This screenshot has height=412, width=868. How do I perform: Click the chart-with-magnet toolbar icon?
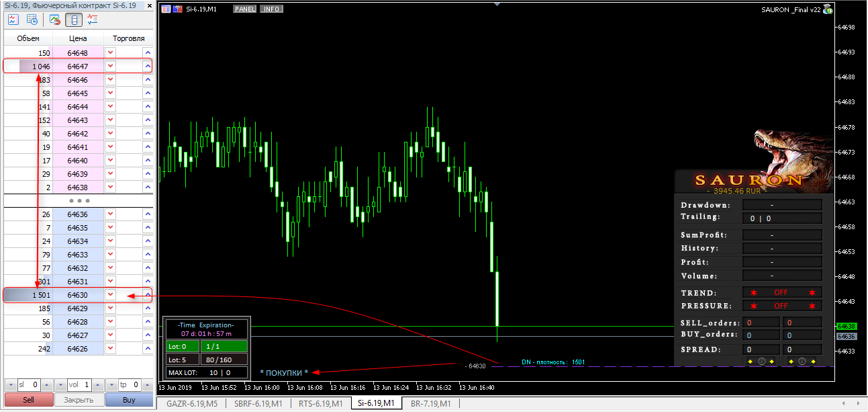(56, 19)
